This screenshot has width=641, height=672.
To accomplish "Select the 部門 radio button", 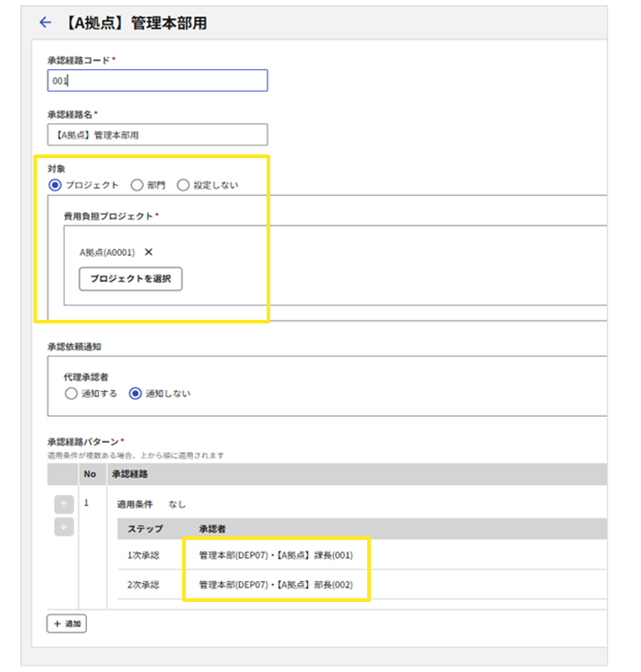I will 136,185.
